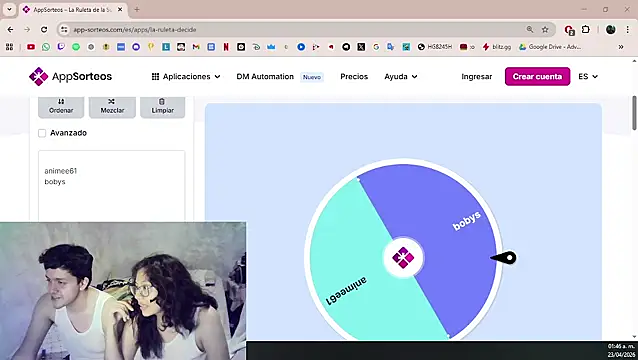Open the apps grid in bookmarks bar
This screenshot has width=638, height=360.
[9, 47]
